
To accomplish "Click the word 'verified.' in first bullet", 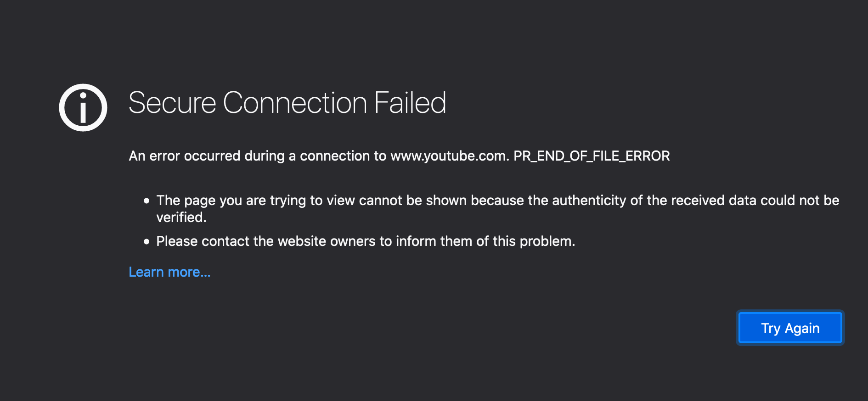I will 181,217.
